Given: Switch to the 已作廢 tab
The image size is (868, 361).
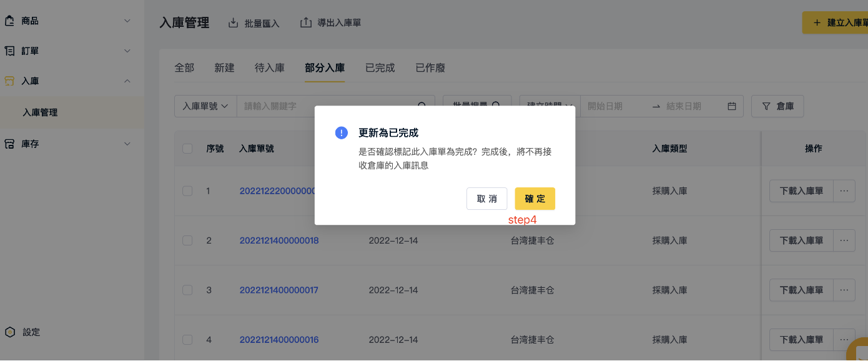Looking at the screenshot, I should 430,67.
